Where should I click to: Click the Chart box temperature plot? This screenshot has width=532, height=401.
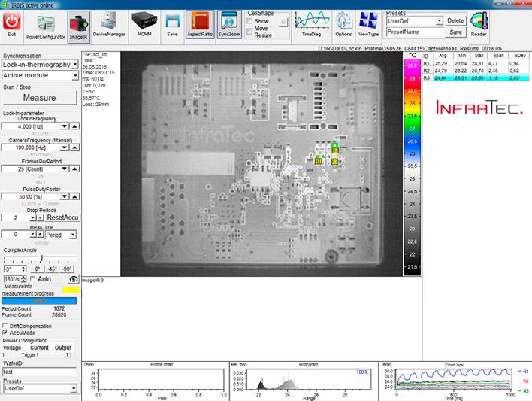pyautogui.click(x=455, y=381)
